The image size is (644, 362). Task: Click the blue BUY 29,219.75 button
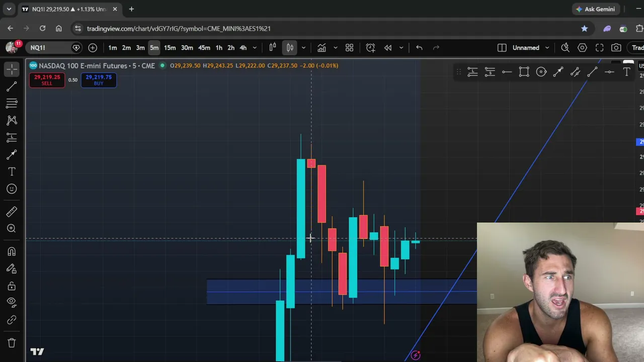pyautogui.click(x=99, y=80)
